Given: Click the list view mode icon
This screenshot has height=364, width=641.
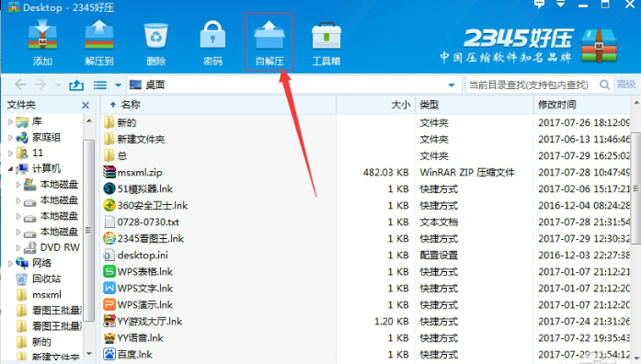Looking at the screenshot, I should pos(100,85).
